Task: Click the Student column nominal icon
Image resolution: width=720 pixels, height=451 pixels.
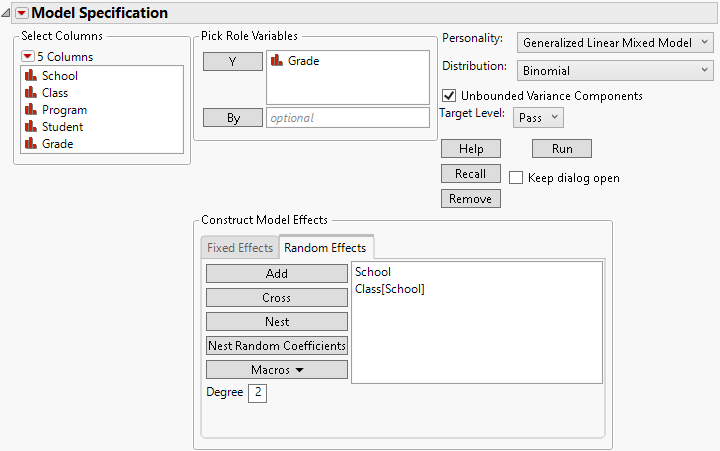Action: 31,127
